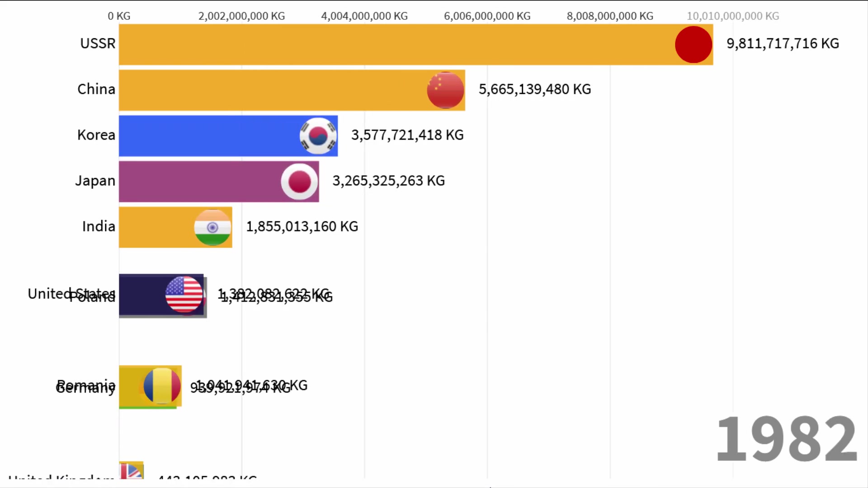Click the South Korea flag icon
This screenshot has width=868, height=488.
click(x=318, y=136)
